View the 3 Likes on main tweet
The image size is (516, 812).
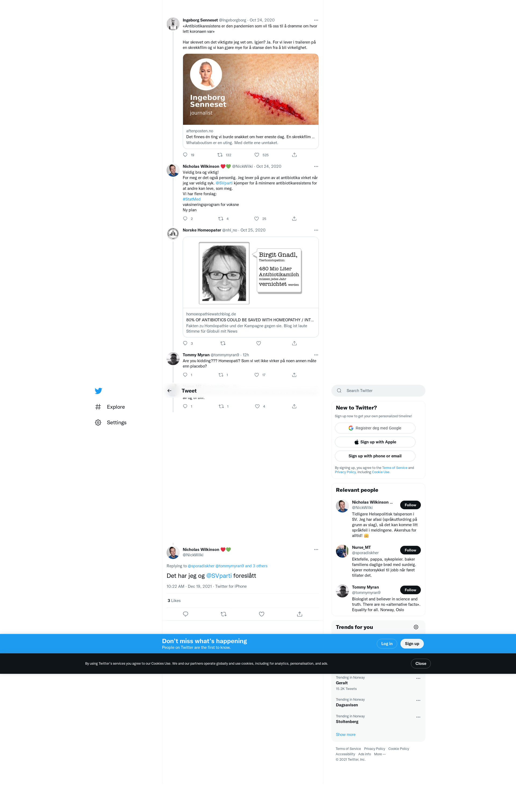(174, 601)
